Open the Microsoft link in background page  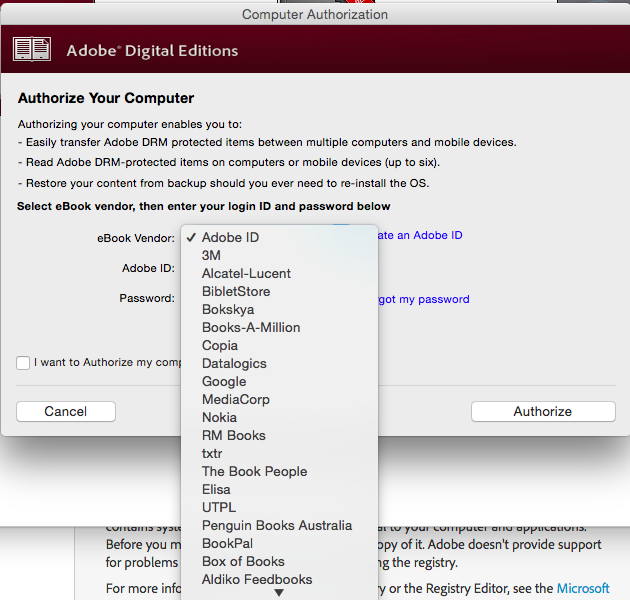[x=583, y=589]
